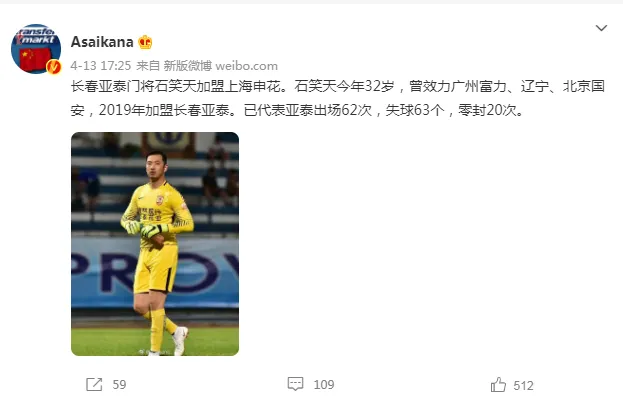This screenshot has height=404, width=623.
Task: Click the 新版微博 weibo.com source link
Action: pos(221,66)
